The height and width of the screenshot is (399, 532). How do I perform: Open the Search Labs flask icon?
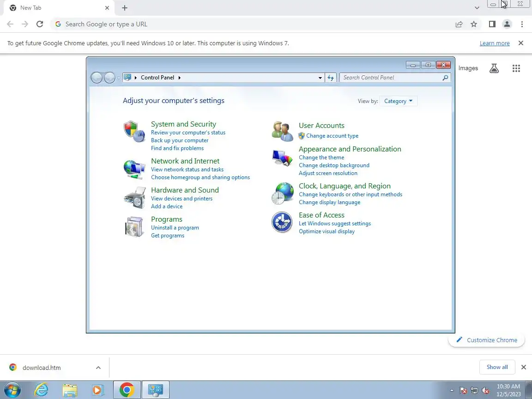click(494, 68)
